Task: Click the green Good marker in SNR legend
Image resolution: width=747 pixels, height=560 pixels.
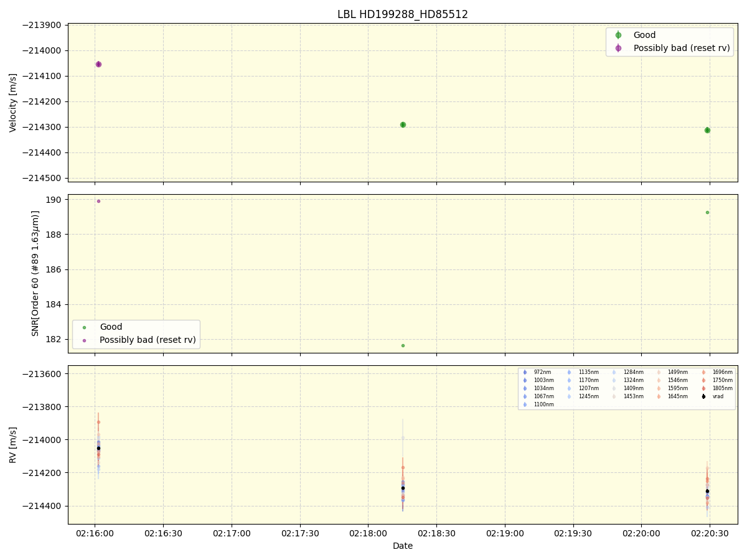Action: pyautogui.click(x=85, y=327)
